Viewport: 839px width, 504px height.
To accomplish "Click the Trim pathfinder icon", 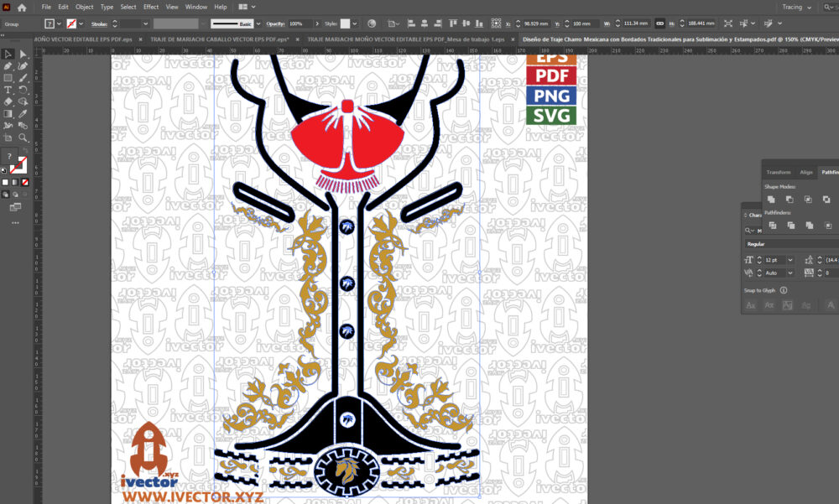I will (x=791, y=226).
